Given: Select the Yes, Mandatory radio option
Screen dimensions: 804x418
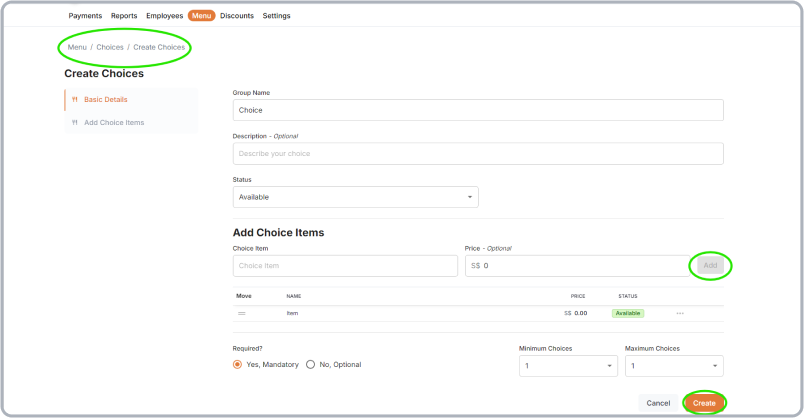Looking at the screenshot, I should click(238, 365).
